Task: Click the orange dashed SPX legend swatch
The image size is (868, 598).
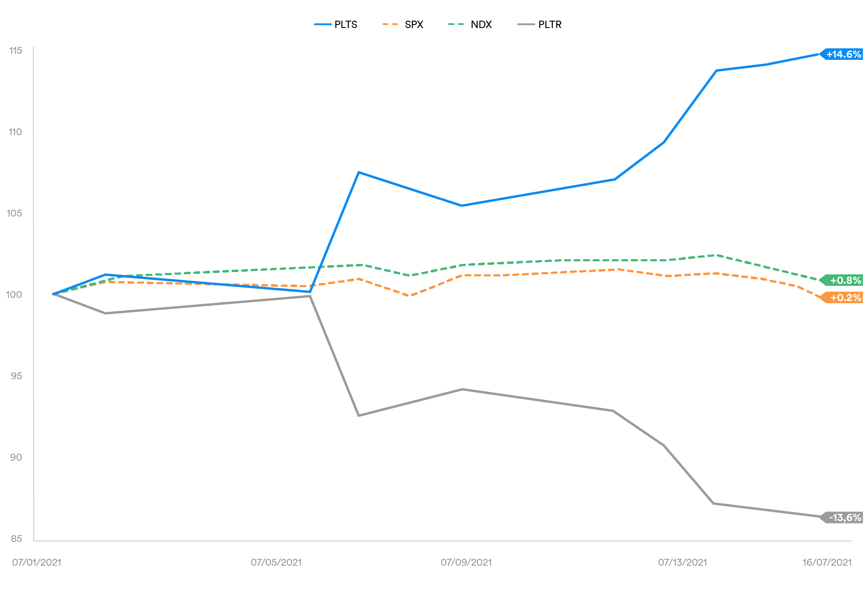Action: point(391,25)
